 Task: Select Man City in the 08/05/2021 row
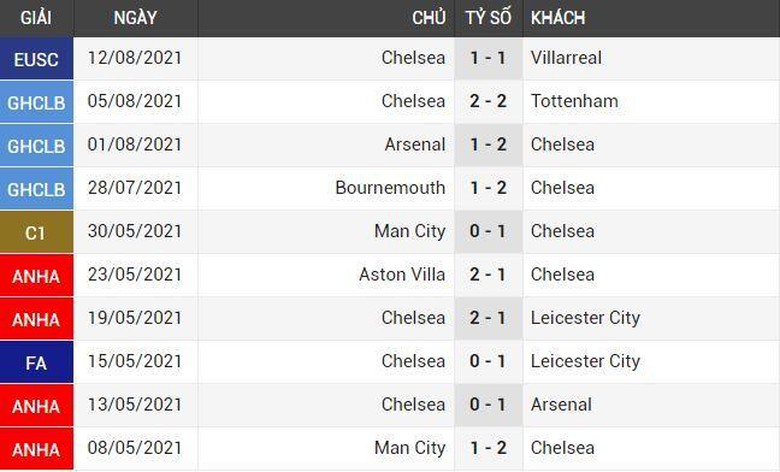(409, 448)
